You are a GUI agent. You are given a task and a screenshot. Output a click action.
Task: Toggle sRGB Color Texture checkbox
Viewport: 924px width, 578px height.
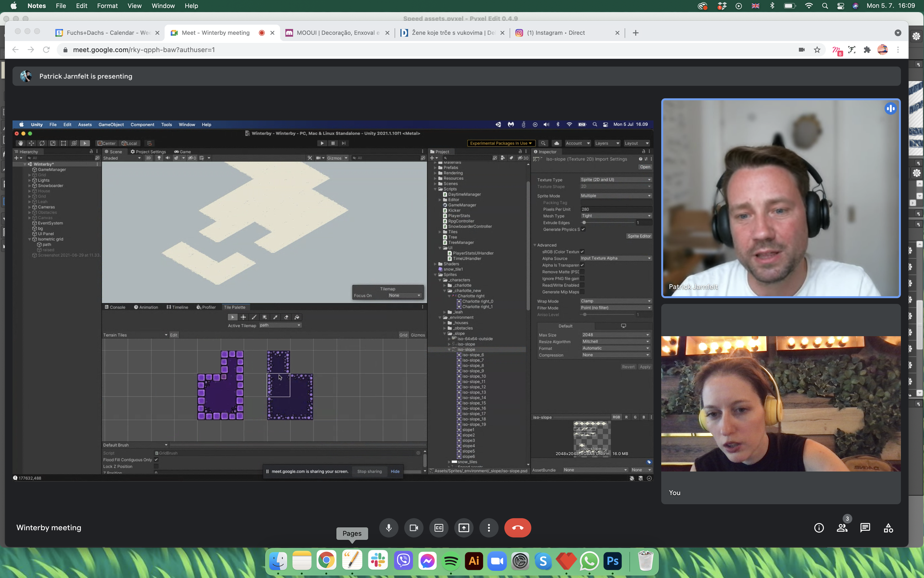(582, 251)
